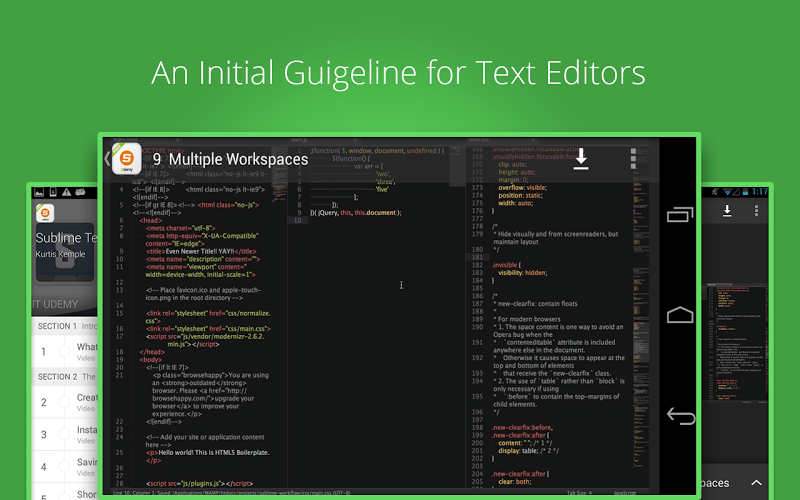Click the back chevron beside the player's Udemy logo

(107, 159)
